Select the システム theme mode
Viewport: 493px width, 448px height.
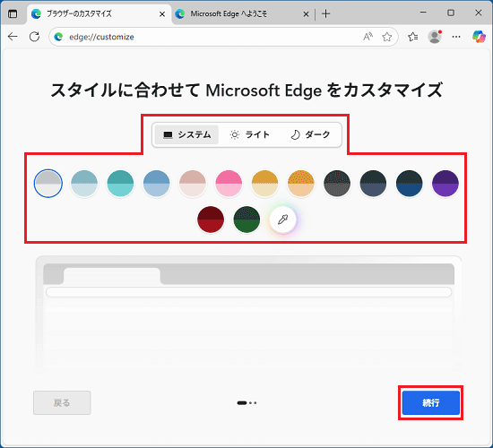pyautogui.click(x=186, y=135)
